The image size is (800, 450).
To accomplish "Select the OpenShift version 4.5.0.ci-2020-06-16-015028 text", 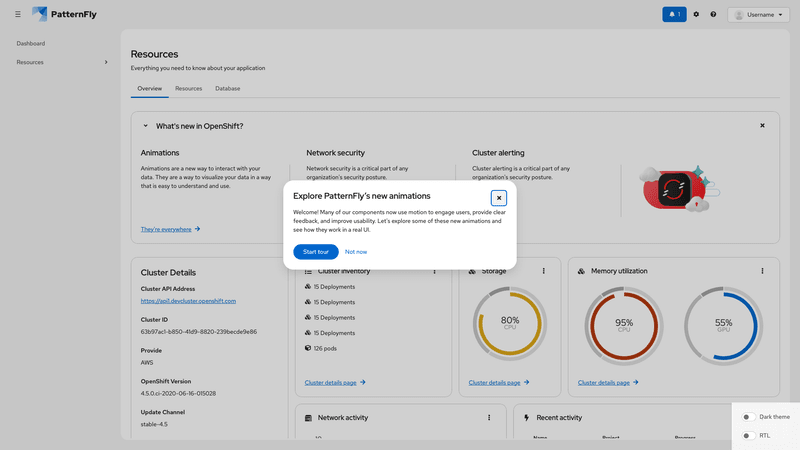I will (178, 393).
